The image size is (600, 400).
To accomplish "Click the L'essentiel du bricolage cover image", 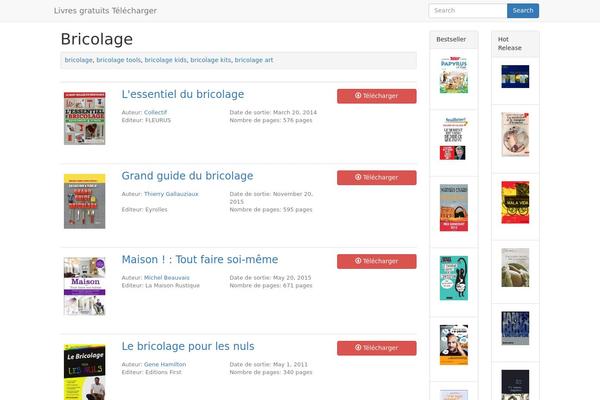I will pyautogui.click(x=85, y=118).
